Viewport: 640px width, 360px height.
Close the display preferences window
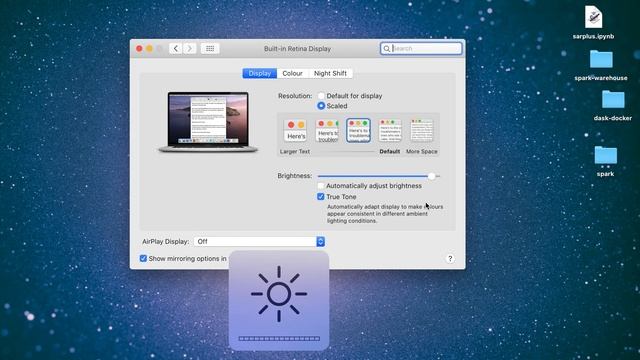point(139,49)
